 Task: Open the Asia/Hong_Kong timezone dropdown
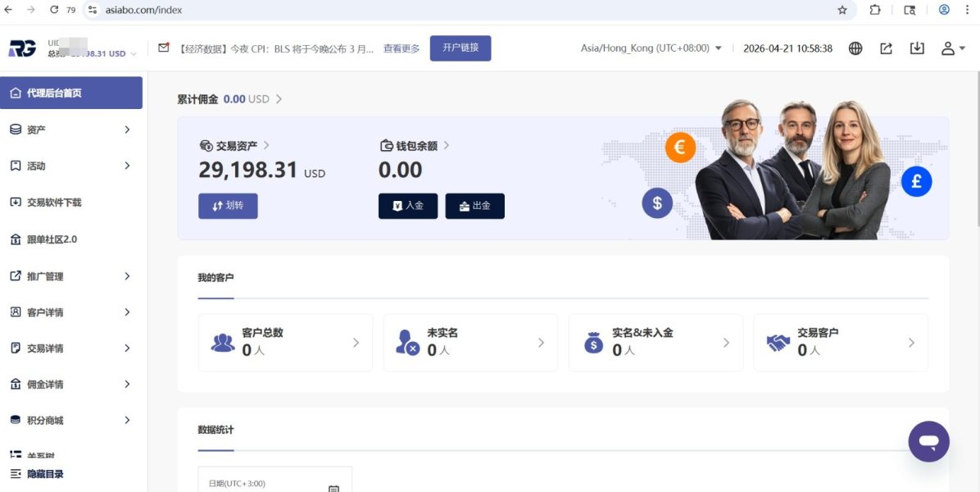point(651,48)
